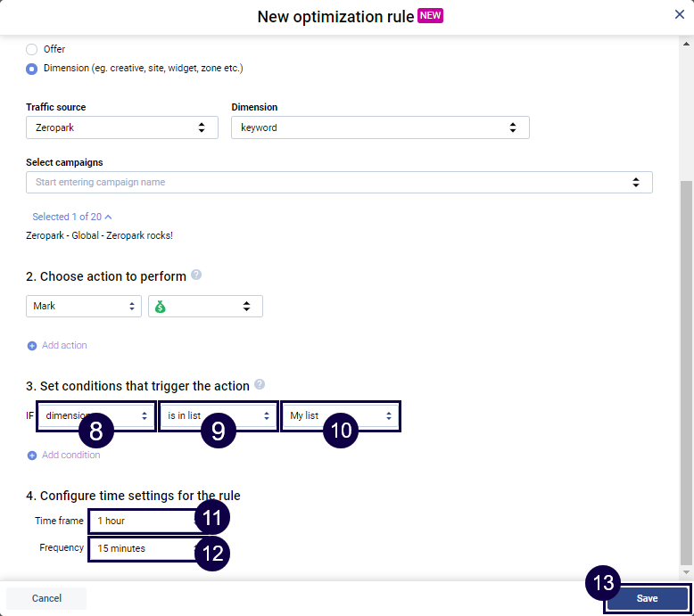Image resolution: width=694 pixels, height=616 pixels.
Task: Click the Select campaigns input field
Action: pyautogui.click(x=330, y=182)
